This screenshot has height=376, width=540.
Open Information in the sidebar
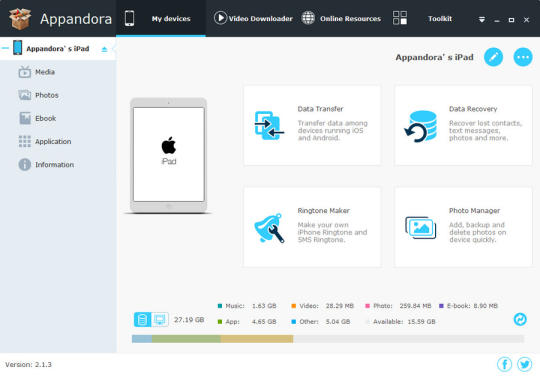(x=58, y=165)
